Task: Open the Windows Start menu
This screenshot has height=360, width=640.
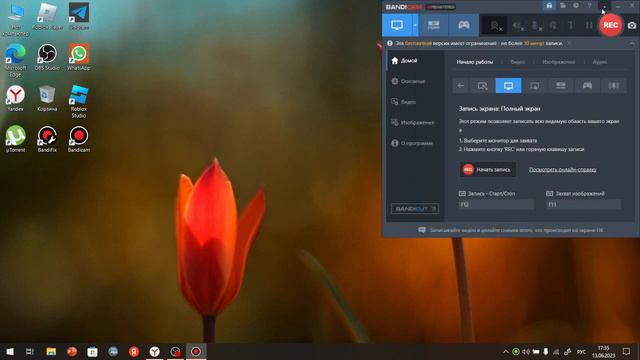Action: pyautogui.click(x=10, y=351)
